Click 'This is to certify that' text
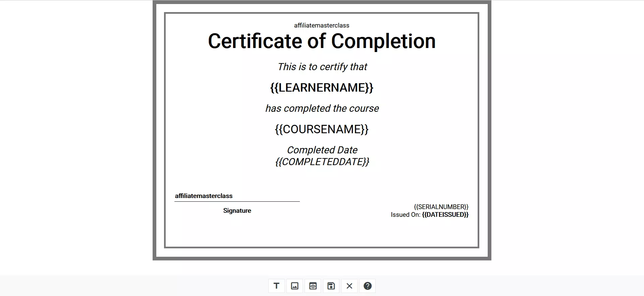This screenshot has width=644, height=296. pyautogui.click(x=322, y=67)
